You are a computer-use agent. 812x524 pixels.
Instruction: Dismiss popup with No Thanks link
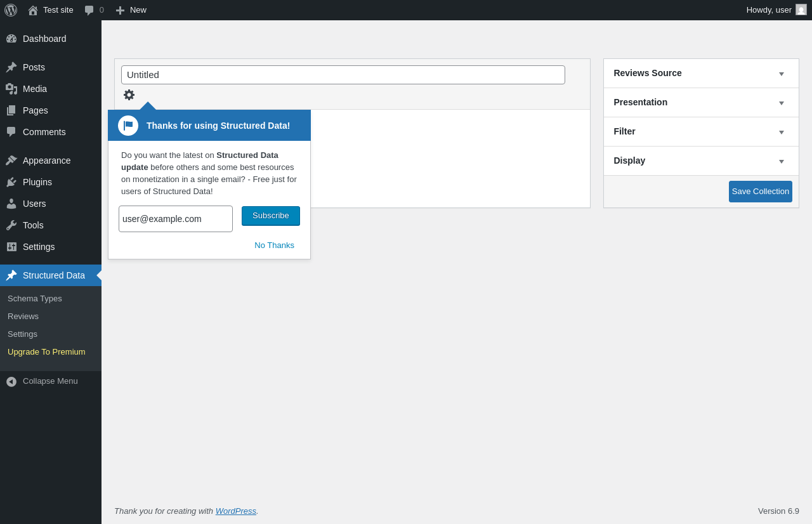(274, 246)
